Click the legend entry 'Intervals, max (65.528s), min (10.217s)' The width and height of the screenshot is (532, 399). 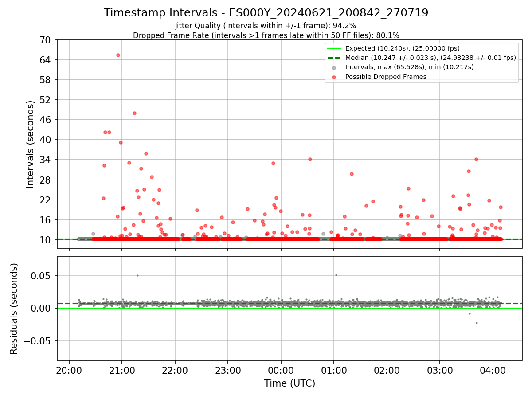409,67
